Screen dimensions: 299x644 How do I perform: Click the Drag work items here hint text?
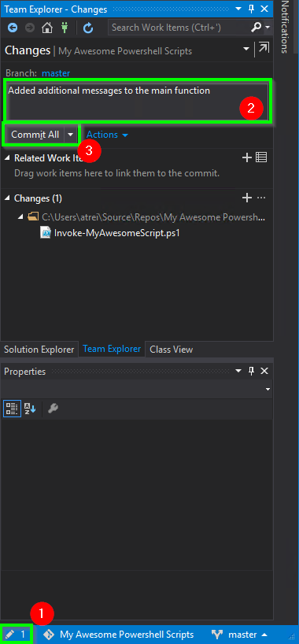pyautogui.click(x=116, y=173)
